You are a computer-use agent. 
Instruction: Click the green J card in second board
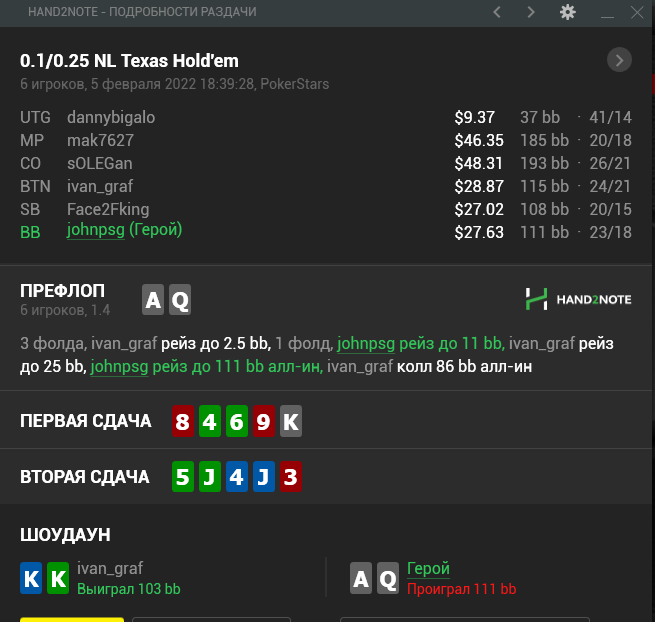(210, 477)
